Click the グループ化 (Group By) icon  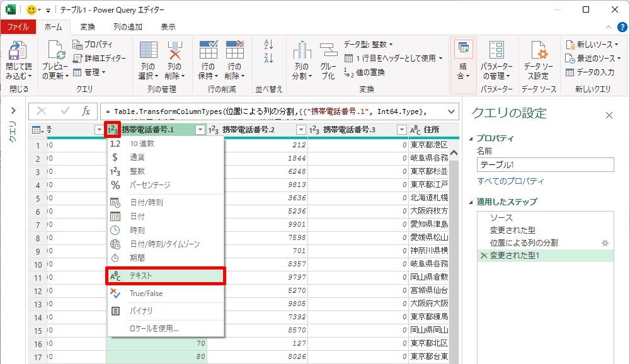tap(328, 52)
